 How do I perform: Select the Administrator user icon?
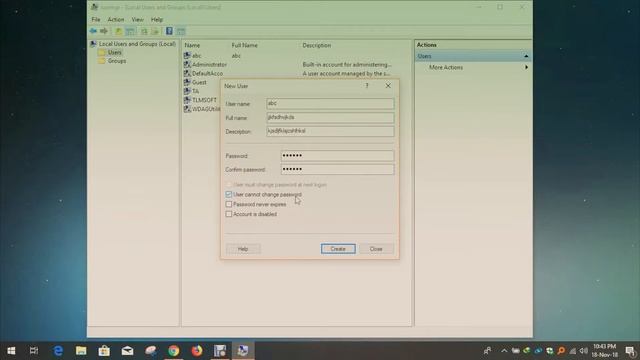tap(187, 64)
